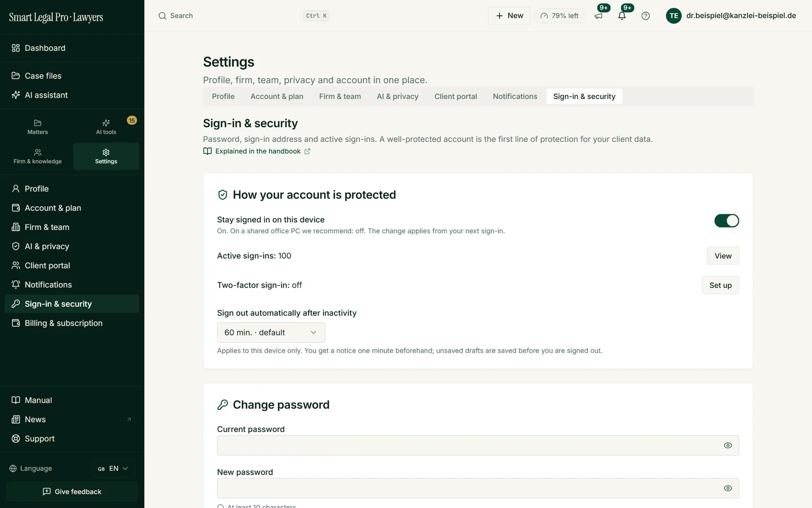Open the Matters section in sidebar grid

pyautogui.click(x=38, y=127)
